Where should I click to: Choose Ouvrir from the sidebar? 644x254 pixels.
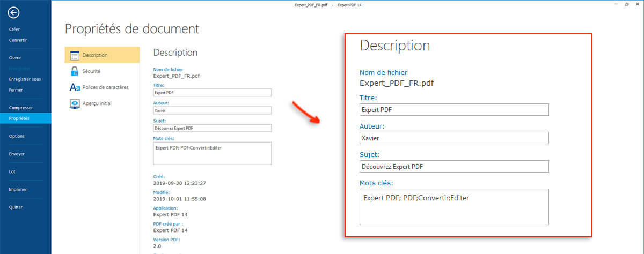16,57
